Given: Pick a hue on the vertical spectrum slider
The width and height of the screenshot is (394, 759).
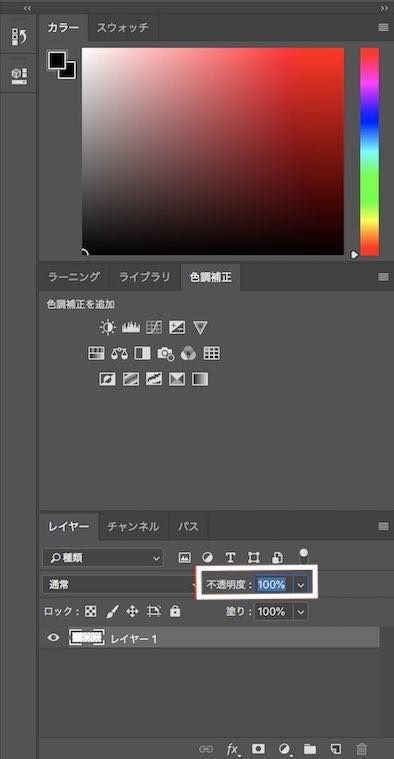Looking at the screenshot, I should (x=369, y=152).
